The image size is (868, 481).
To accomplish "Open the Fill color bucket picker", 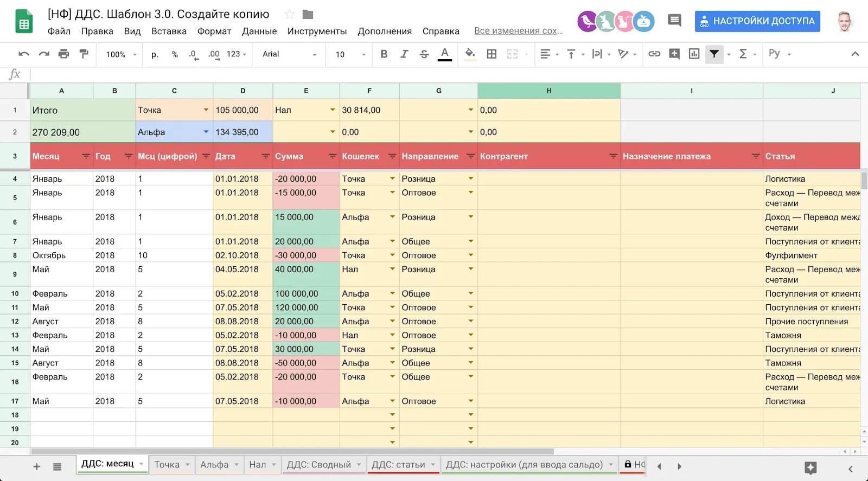I will pyautogui.click(x=470, y=54).
